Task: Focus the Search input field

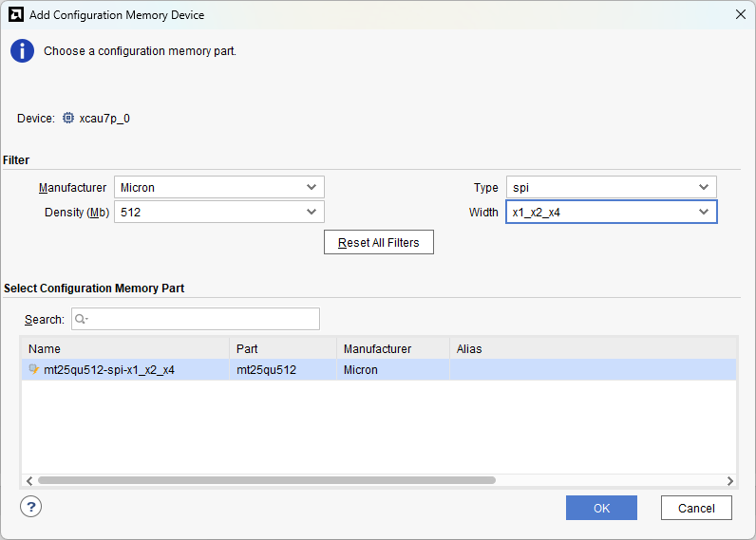Action: [x=201, y=319]
